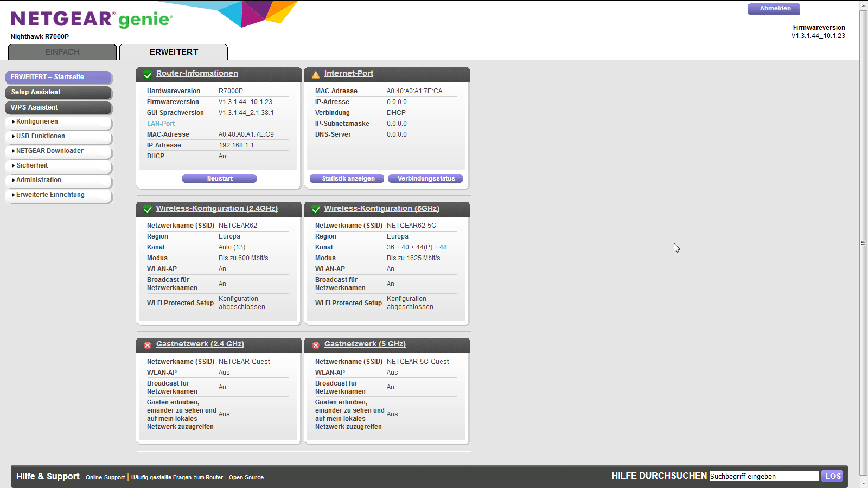This screenshot has width=868, height=488.
Task: Open Wireless-Konfiguration (5GHz) link
Action: click(382, 208)
